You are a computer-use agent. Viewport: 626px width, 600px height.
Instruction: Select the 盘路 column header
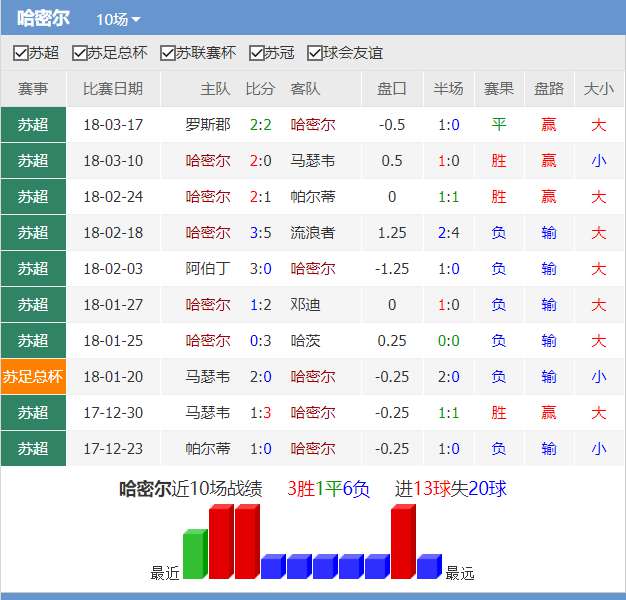pos(549,89)
